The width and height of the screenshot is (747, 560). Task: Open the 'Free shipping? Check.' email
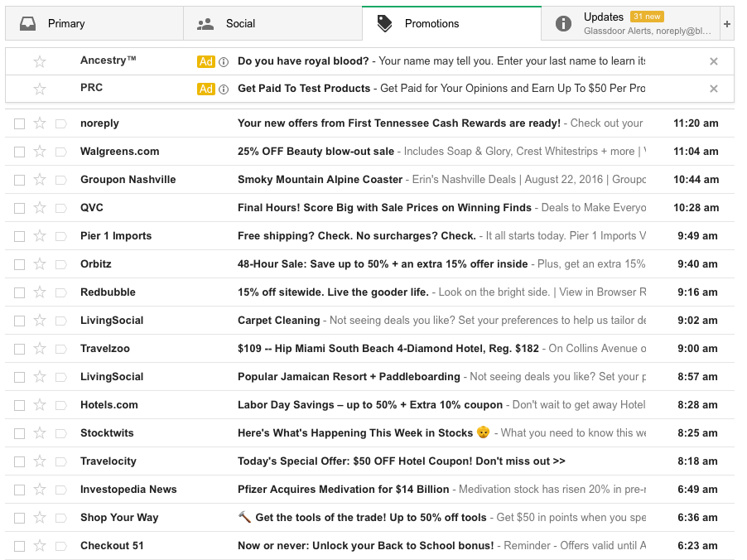369,236
